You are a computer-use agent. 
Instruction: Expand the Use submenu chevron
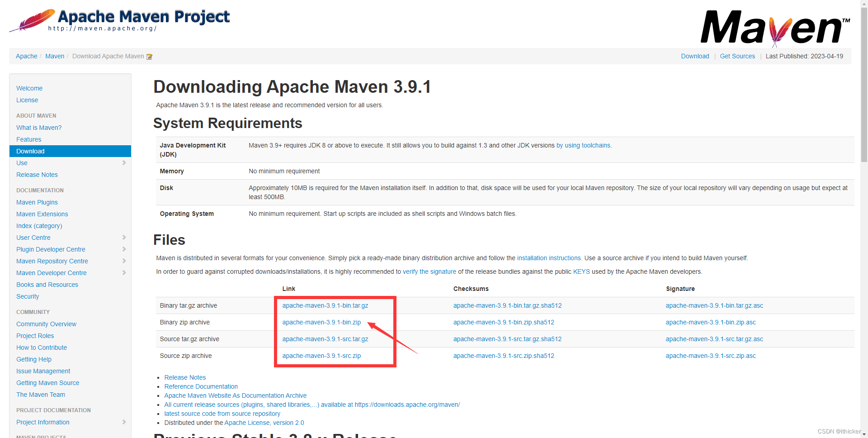(x=124, y=163)
